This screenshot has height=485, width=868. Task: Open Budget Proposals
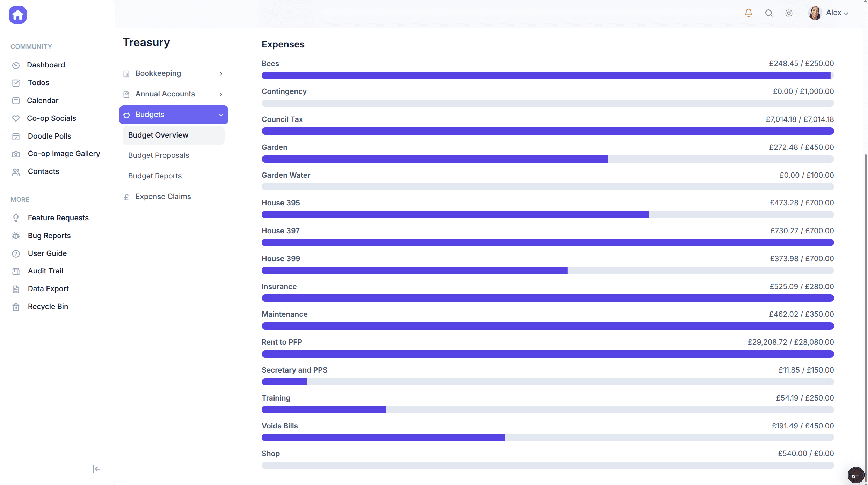(159, 155)
